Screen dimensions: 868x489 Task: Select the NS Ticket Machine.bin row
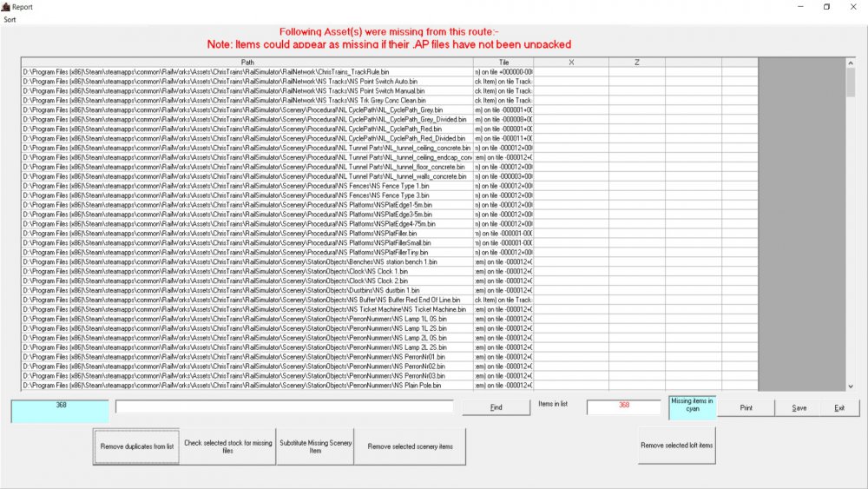[247, 309]
